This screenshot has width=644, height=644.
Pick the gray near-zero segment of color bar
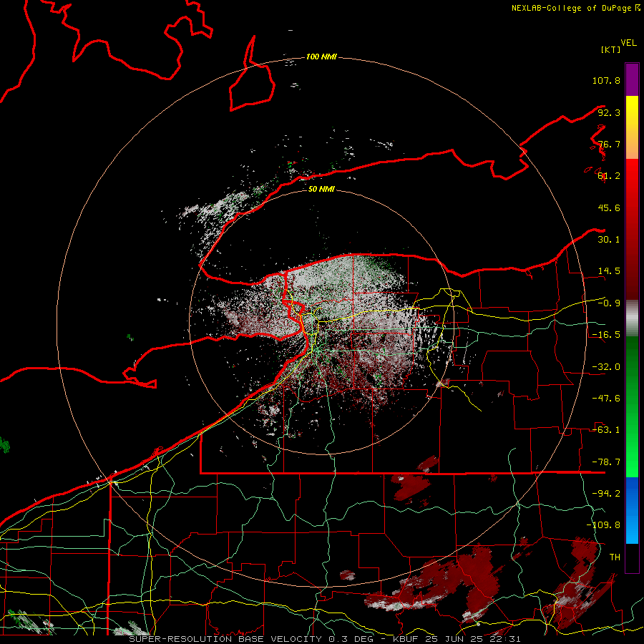point(632,318)
